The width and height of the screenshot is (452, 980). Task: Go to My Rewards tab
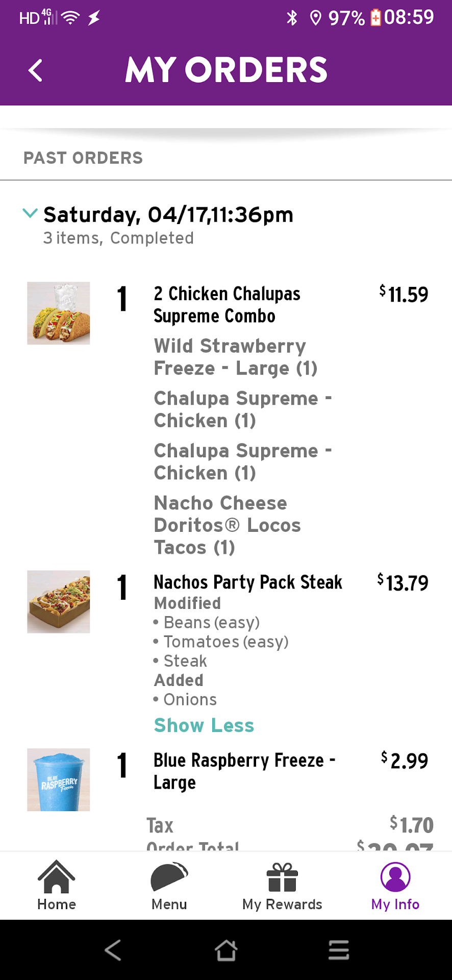(x=282, y=886)
